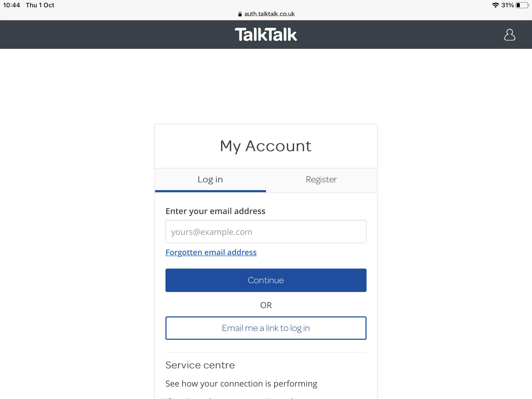532x399 pixels.
Task: Tap the battery icon in status bar
Action: click(x=522, y=5)
